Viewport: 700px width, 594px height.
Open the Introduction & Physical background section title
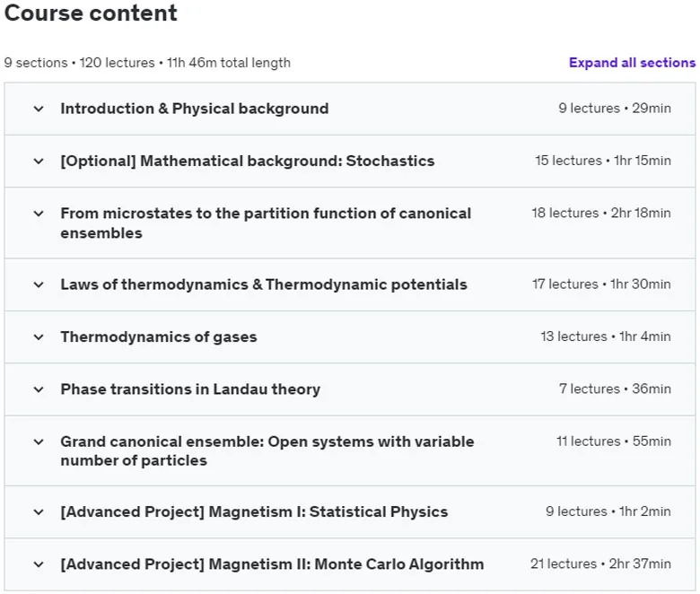coord(195,109)
